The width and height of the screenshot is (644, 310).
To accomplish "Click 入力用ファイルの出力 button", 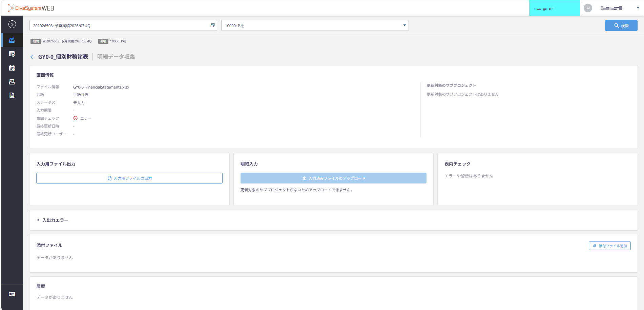I will tap(129, 178).
